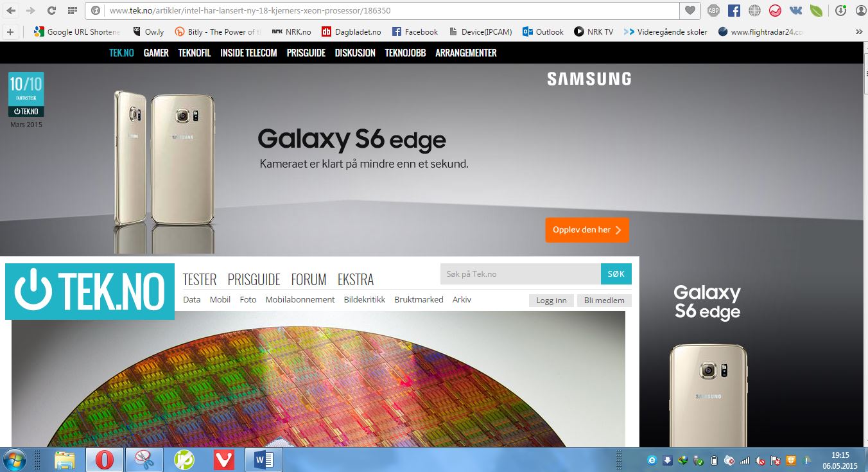The height and width of the screenshot is (472, 868).
Task: Open the flightradar24 bookmark
Action: [x=761, y=31]
